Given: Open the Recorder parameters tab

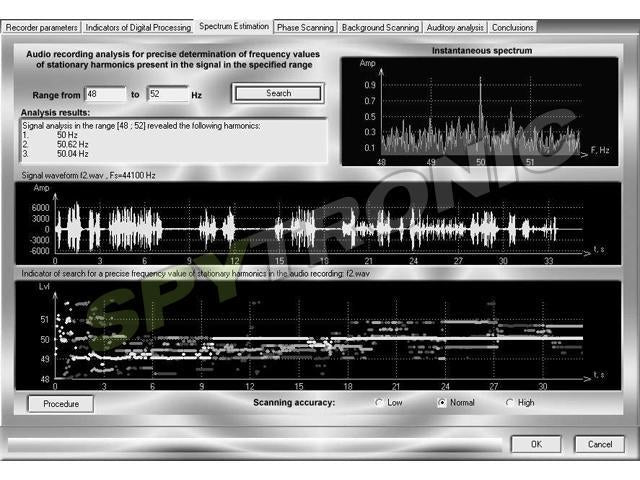Looking at the screenshot, I should tap(41, 27).
